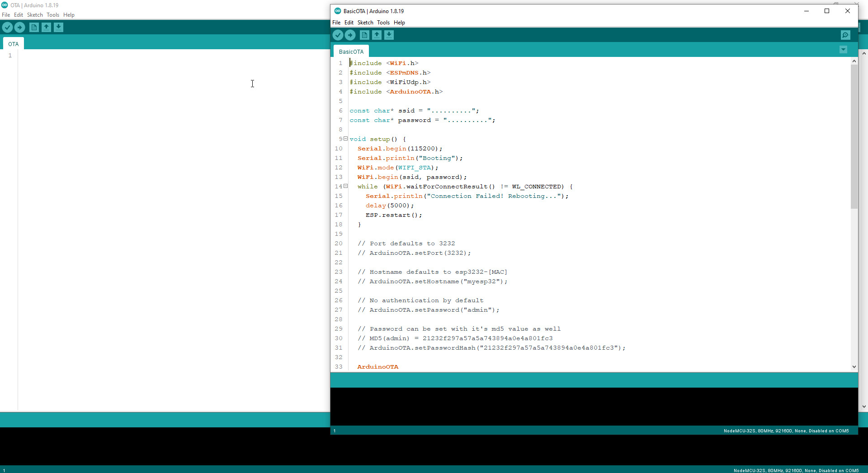The image size is (868, 473).
Task: Click scroll up arrow in OTA window editor
Action: tap(864, 53)
